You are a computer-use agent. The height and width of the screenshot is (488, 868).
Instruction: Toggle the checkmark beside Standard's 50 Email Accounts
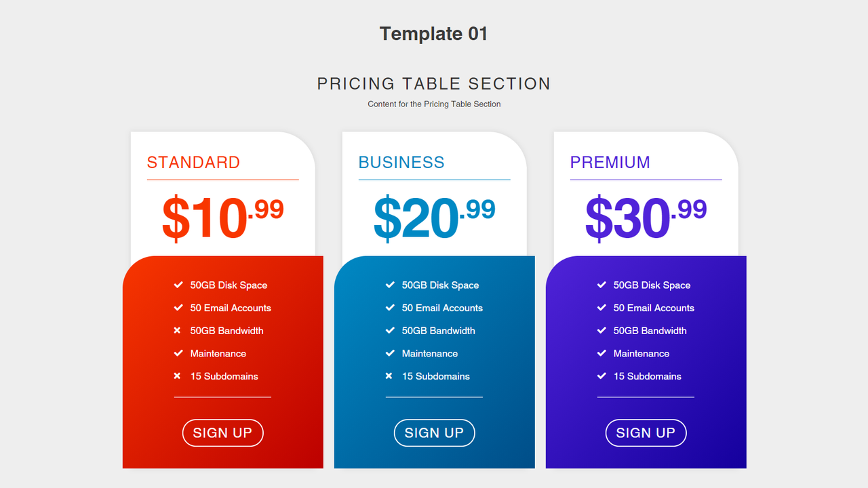(x=178, y=308)
